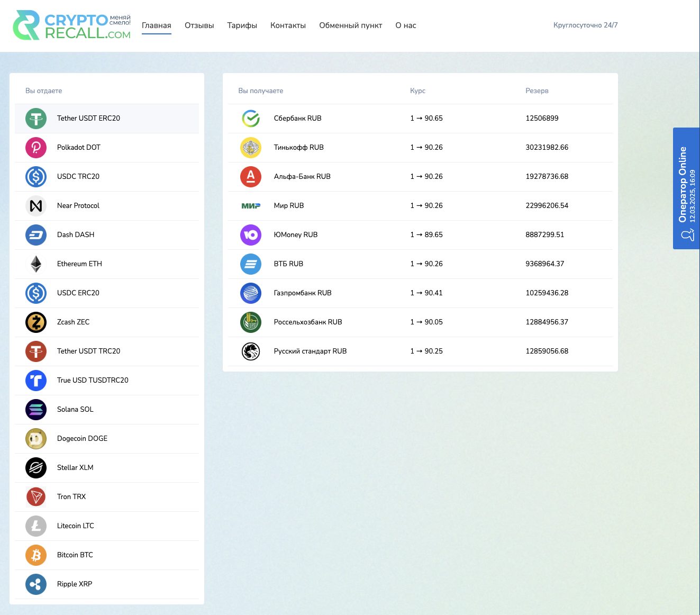Choose the ВТБ blue logo

tap(251, 264)
